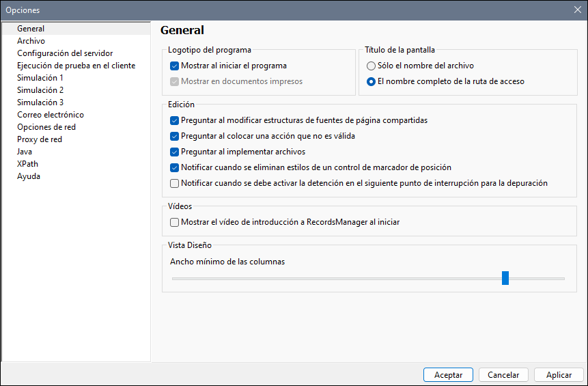Enable the RecordsManager intro video checkbox

point(175,222)
